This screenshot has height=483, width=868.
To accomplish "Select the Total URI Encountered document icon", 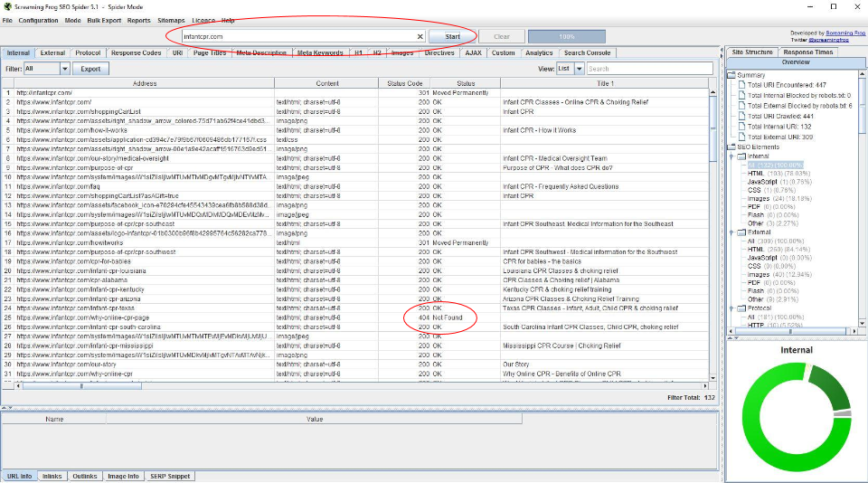I will 741,85.
